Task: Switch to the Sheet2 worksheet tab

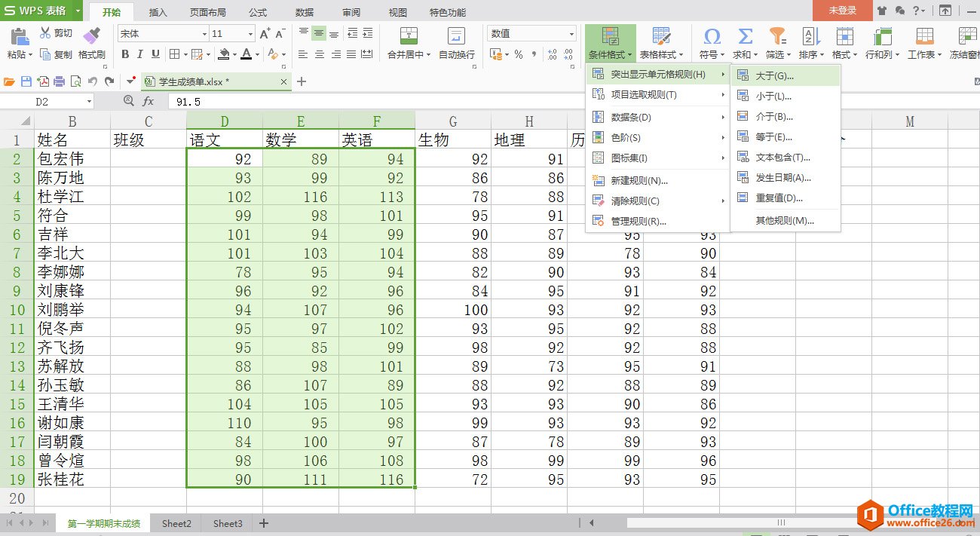Action: 176,523
